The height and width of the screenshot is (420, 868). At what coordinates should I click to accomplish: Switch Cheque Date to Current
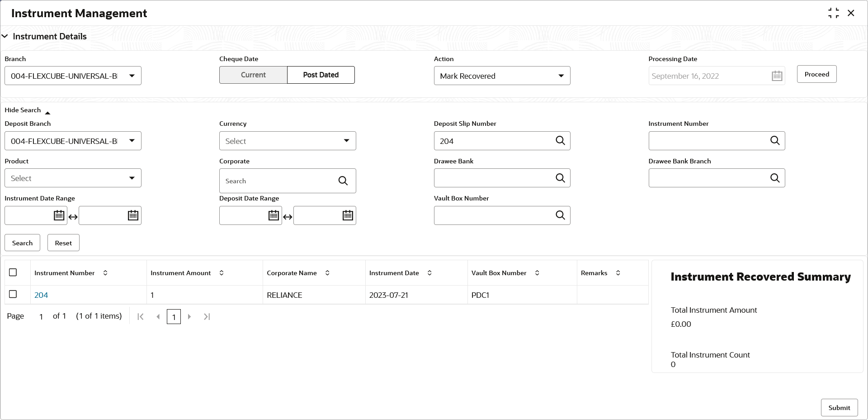253,75
